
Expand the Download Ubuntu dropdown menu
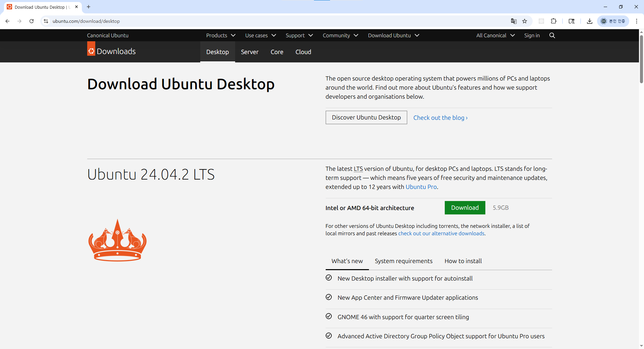[x=393, y=35]
